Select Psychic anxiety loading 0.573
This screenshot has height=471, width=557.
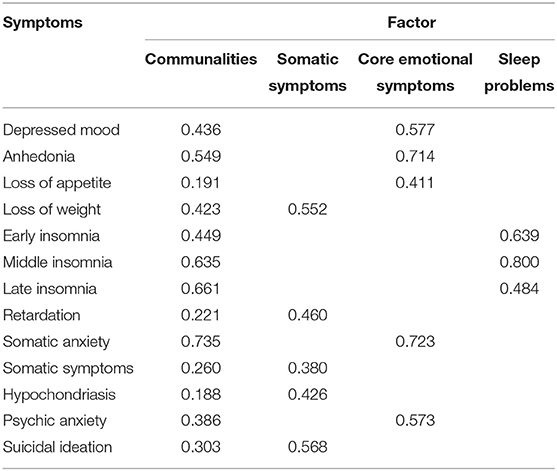coord(415,421)
